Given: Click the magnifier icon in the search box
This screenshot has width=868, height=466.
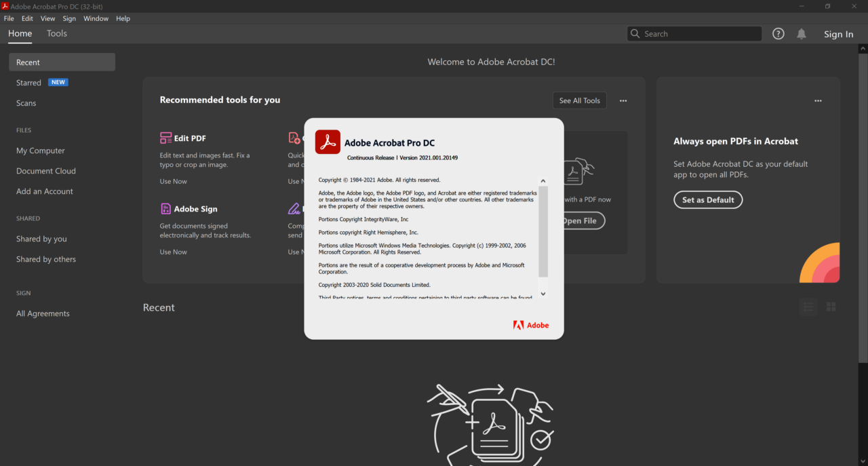Looking at the screenshot, I should (635, 34).
